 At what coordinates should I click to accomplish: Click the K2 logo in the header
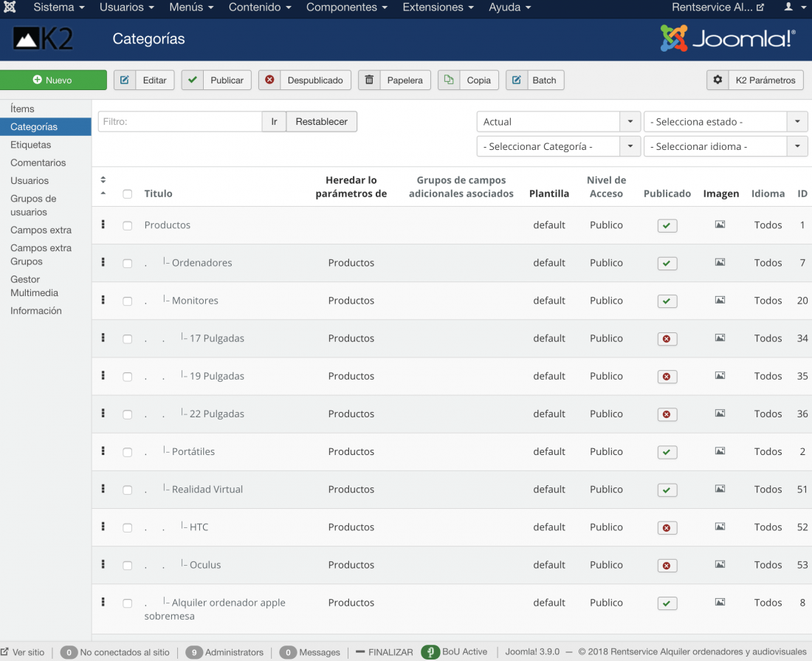point(43,39)
